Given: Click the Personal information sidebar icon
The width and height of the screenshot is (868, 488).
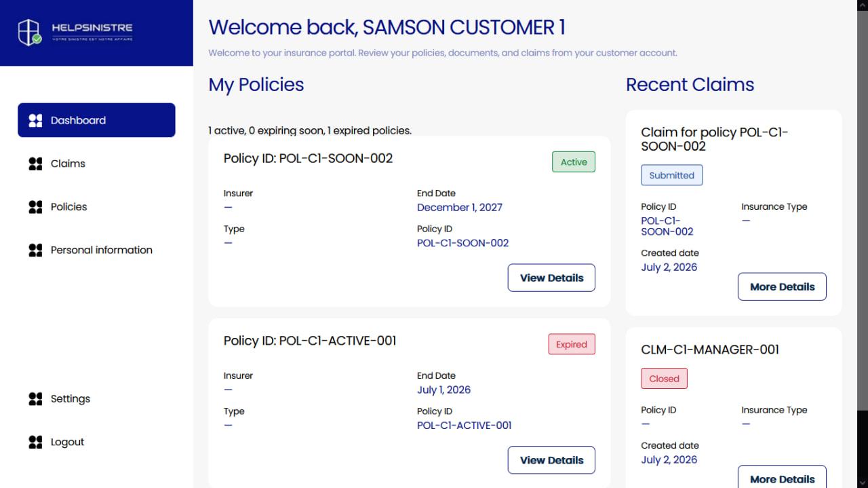Looking at the screenshot, I should [x=35, y=250].
